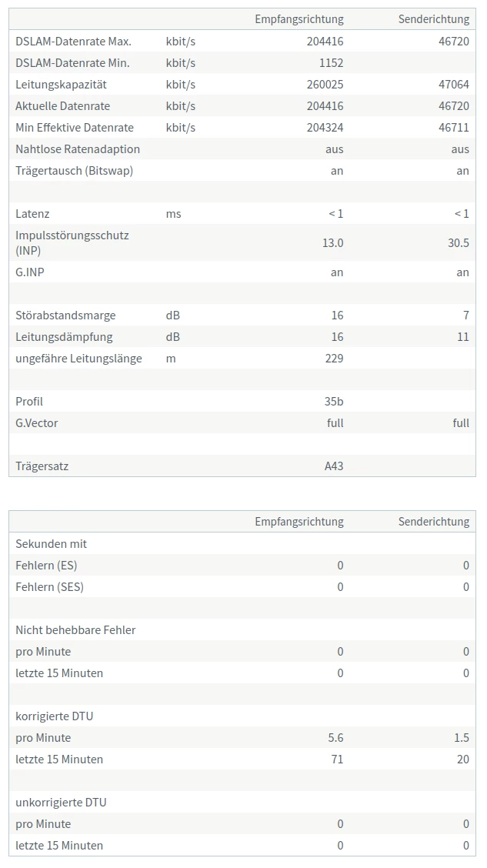This screenshot has height=868, width=487.
Task: Click the "Trägertausch (Bitswap)" label
Action: click(74, 171)
